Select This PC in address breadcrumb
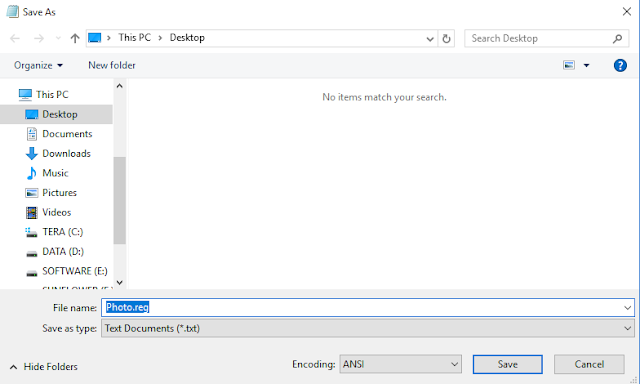The height and width of the screenshot is (384, 640). [134, 38]
